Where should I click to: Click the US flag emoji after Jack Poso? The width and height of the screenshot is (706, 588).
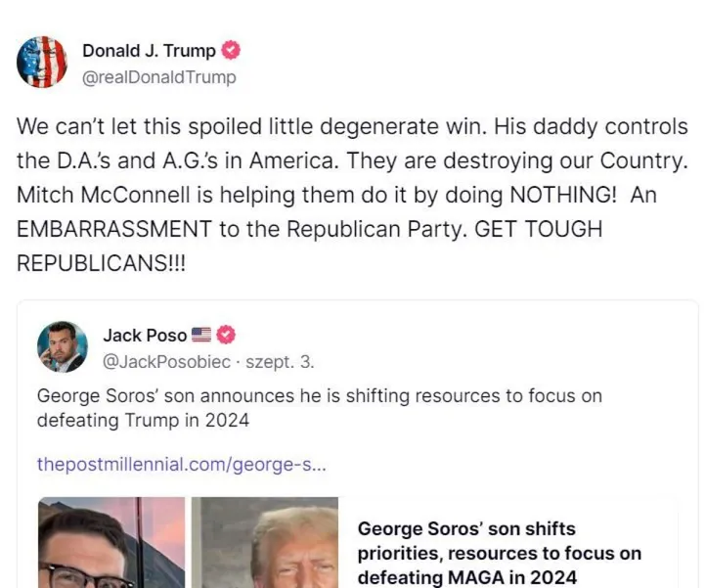[201, 336]
